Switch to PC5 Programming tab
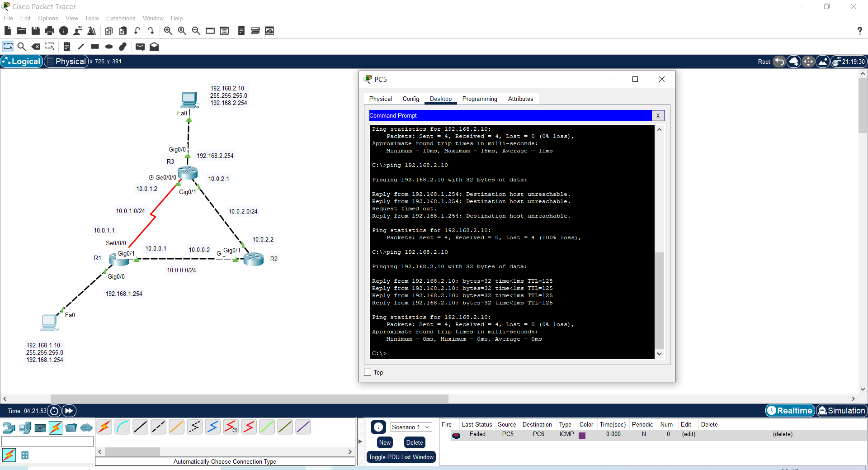868x470 pixels. (x=480, y=99)
